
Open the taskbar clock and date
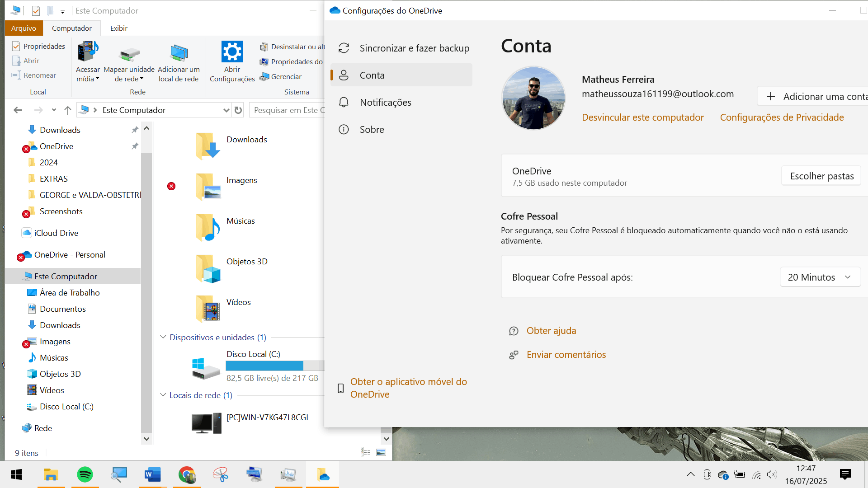tap(806, 474)
